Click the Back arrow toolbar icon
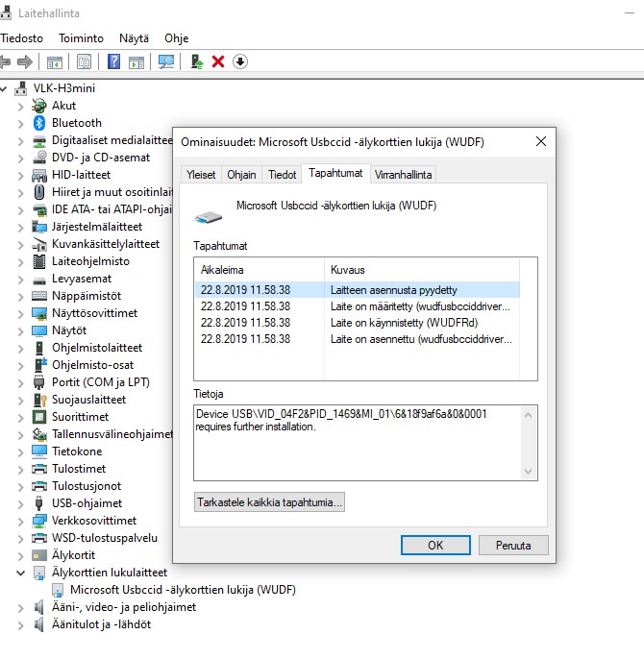Image resolution: width=644 pixels, height=659 pixels. pyautogui.click(x=5, y=62)
